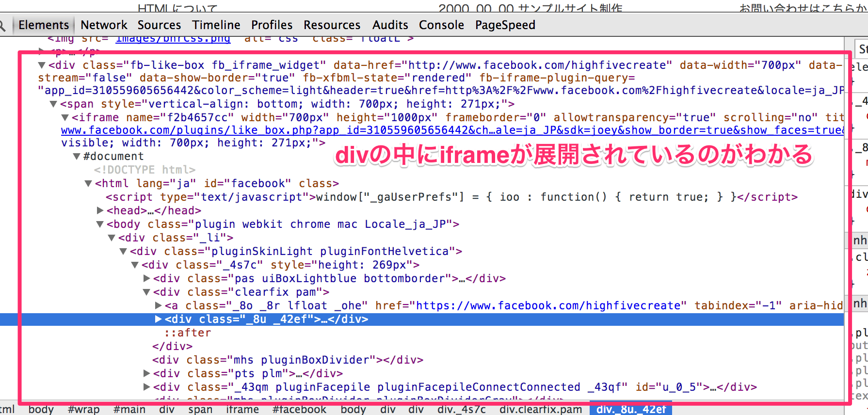Select #facebook in the breadcrumb bar
This screenshot has height=415, width=868.
(x=300, y=409)
